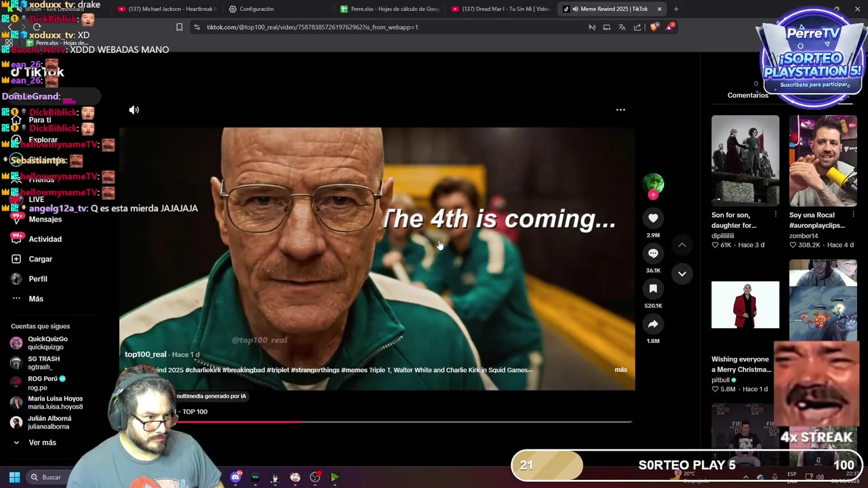This screenshot has height=488, width=868.
Task: Share the video using the arrow icon
Action: (x=653, y=324)
